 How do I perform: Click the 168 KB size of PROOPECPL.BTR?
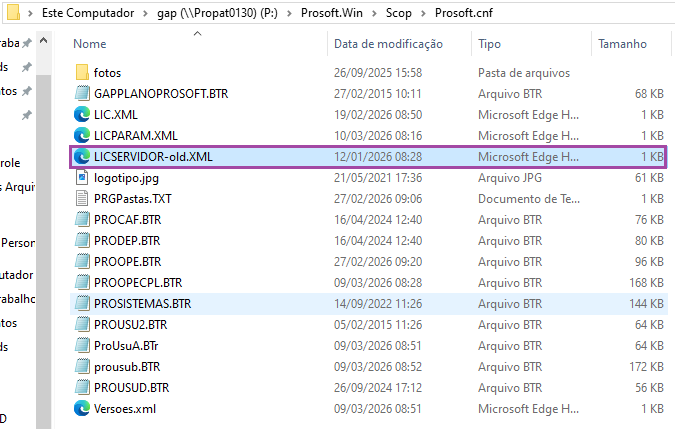pos(646,283)
